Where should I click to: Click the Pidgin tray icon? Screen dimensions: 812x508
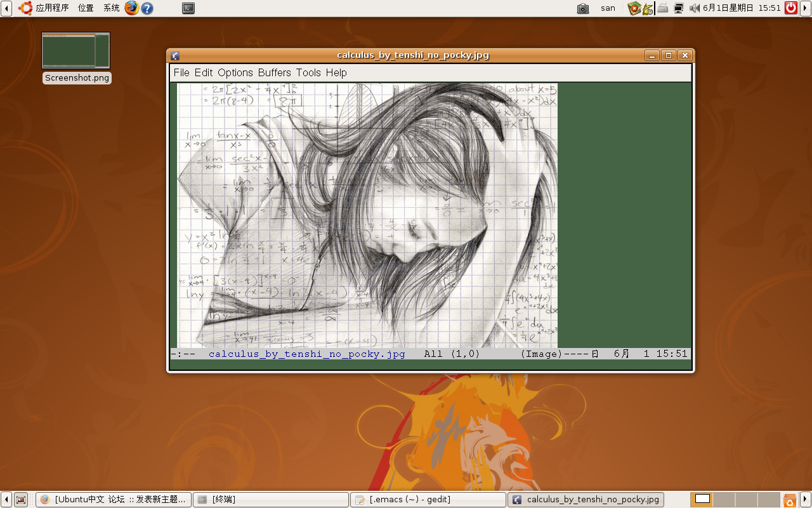(648, 8)
